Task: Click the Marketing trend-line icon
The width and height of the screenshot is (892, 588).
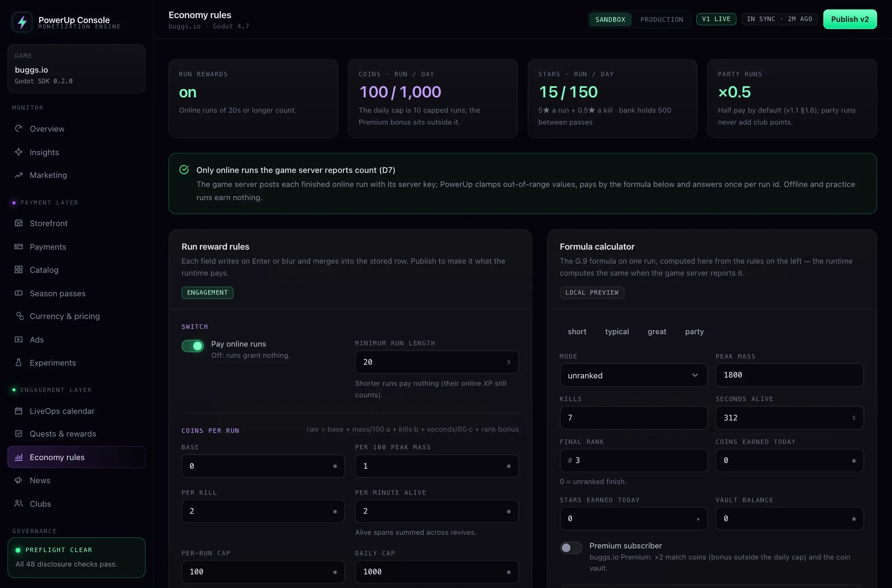Action: pyautogui.click(x=19, y=175)
